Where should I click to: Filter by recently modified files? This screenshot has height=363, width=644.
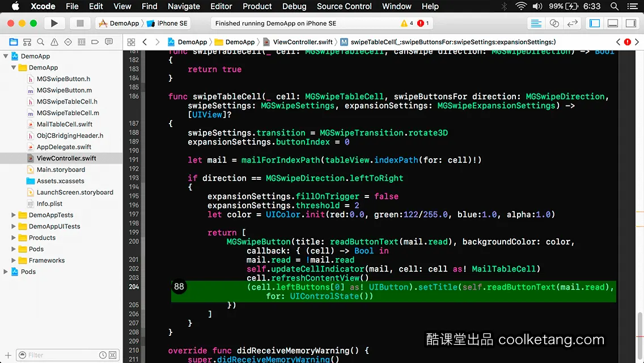(x=103, y=355)
